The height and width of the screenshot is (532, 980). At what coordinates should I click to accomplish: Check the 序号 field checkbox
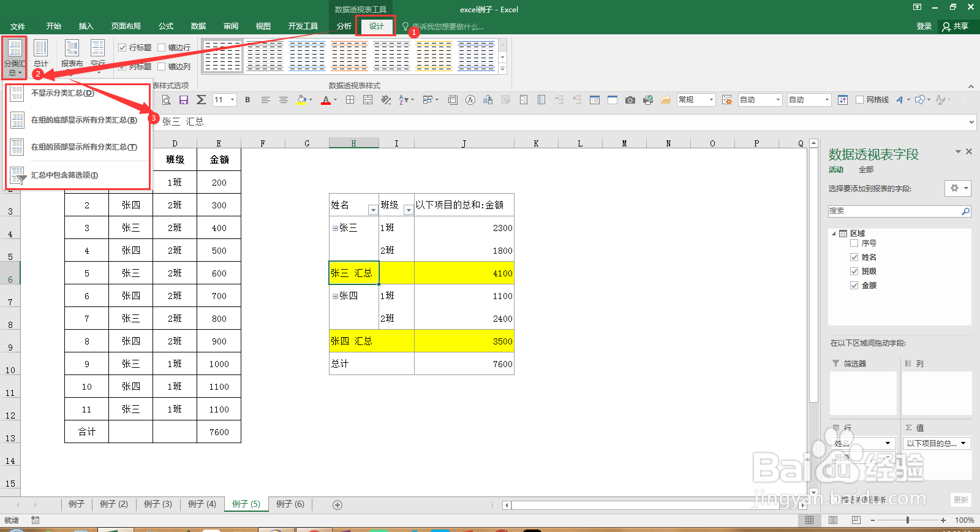pos(854,243)
